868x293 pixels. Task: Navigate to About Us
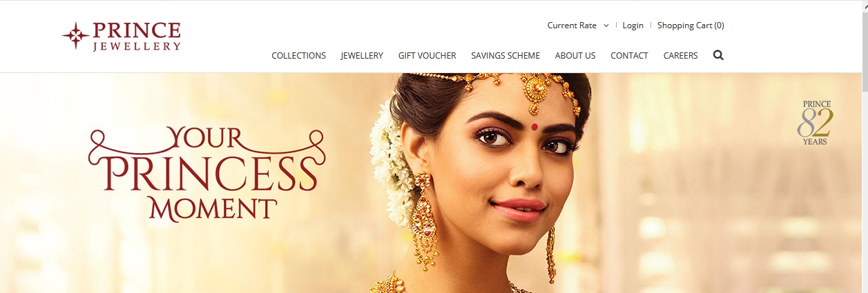575,55
